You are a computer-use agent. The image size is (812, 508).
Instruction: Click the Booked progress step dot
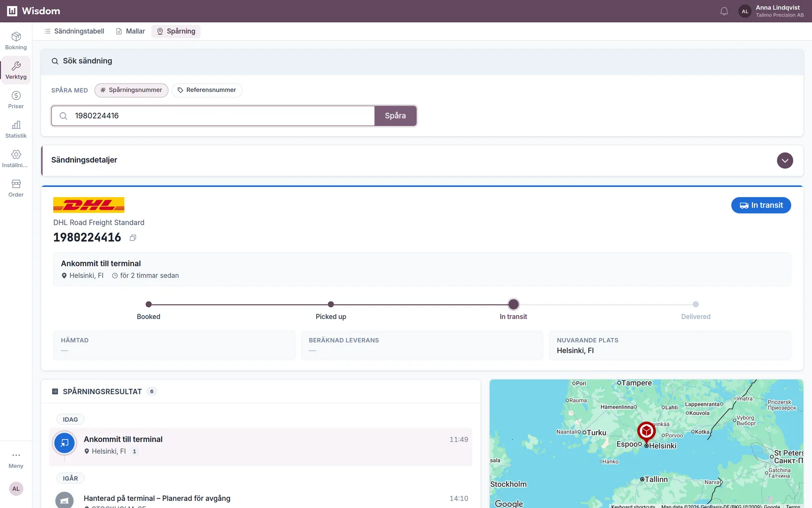[149, 304]
